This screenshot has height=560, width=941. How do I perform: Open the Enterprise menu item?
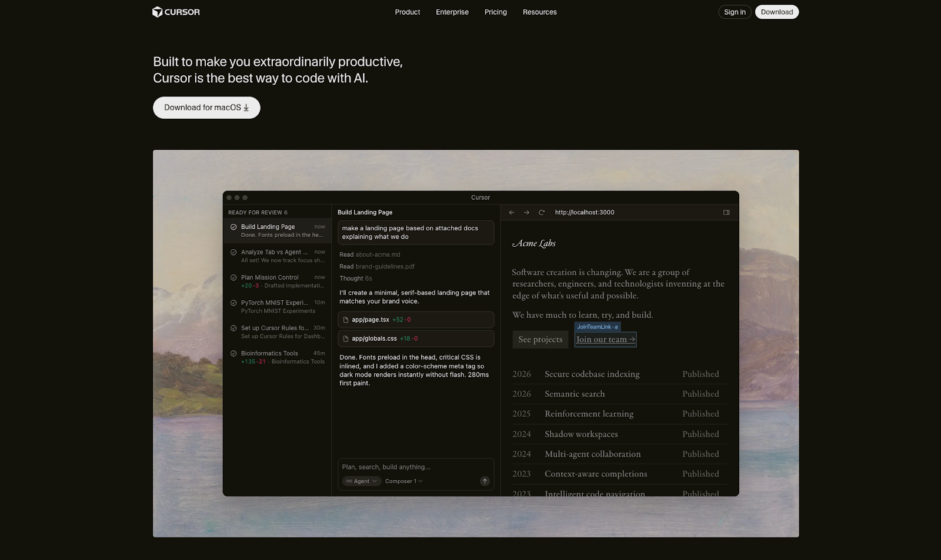point(452,12)
